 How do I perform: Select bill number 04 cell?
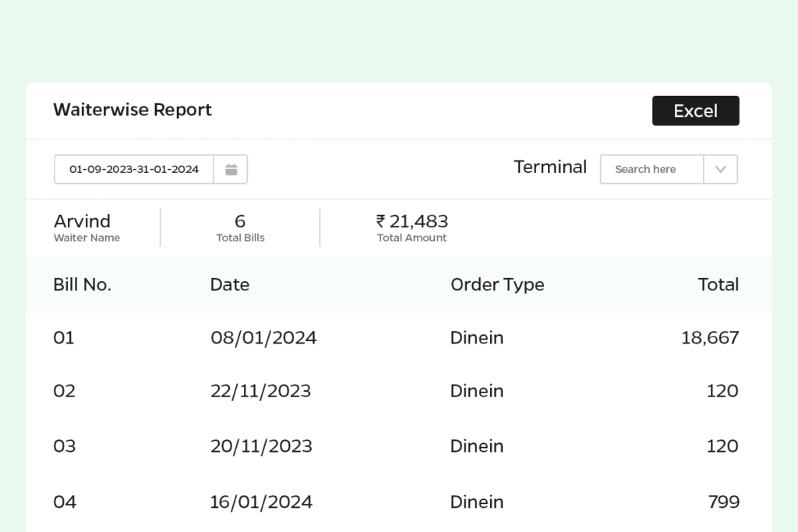click(x=65, y=502)
